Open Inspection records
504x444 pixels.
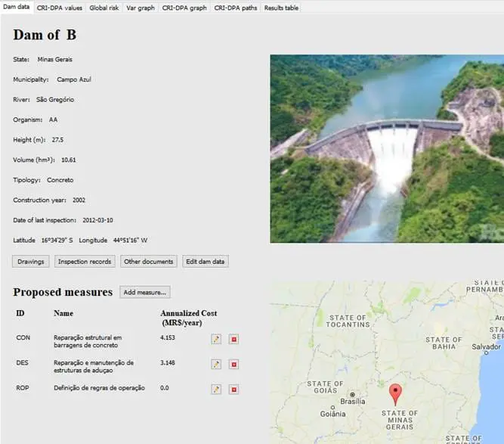[x=85, y=262]
